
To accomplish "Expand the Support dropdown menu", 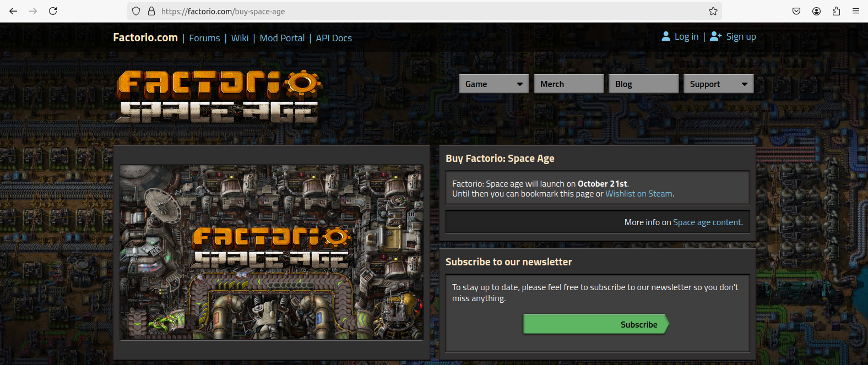I will (x=719, y=84).
